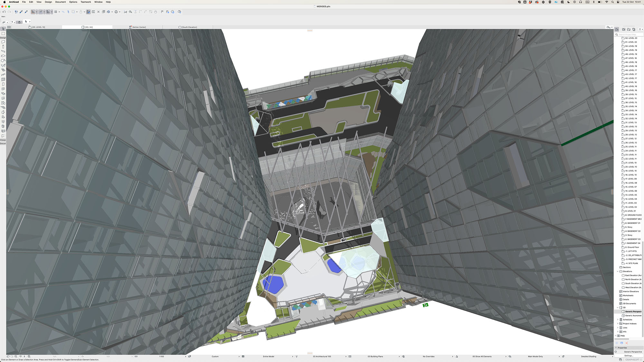Click the Action Center flag icon

coord(162,12)
